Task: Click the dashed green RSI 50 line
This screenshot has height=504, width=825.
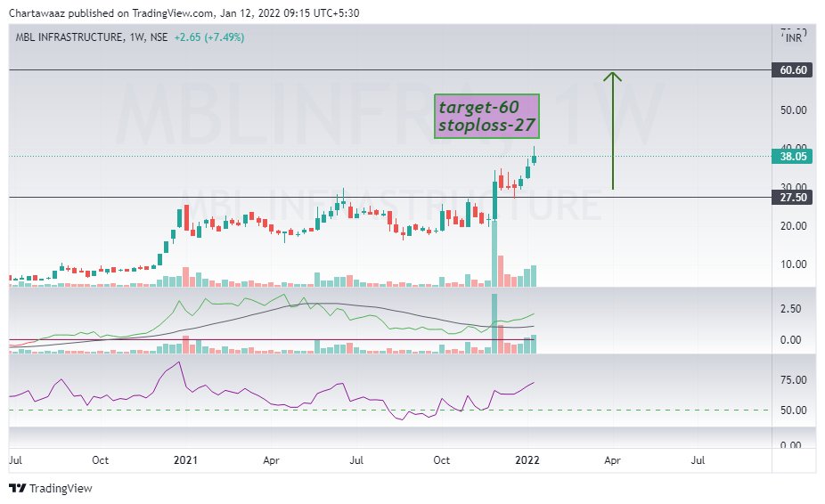Action: pos(388,410)
